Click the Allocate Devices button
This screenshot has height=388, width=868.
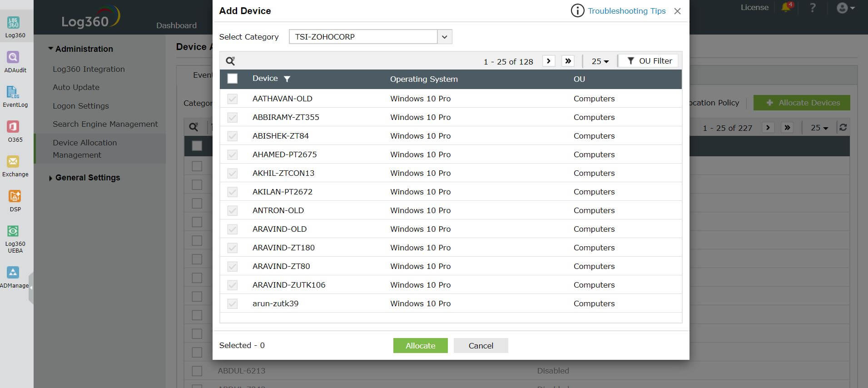coord(802,103)
